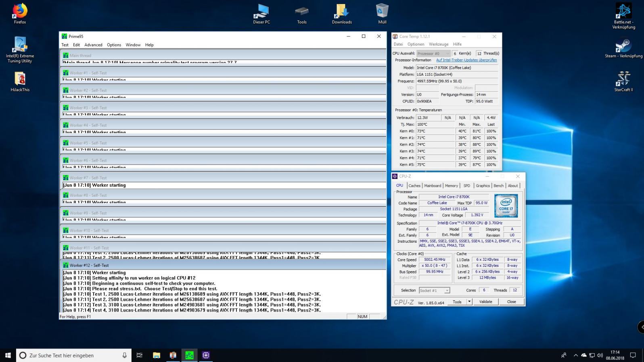Screen dimensions: 644x362
Task: Activate the Worker #1 Self-Test window
Action: click(x=223, y=73)
